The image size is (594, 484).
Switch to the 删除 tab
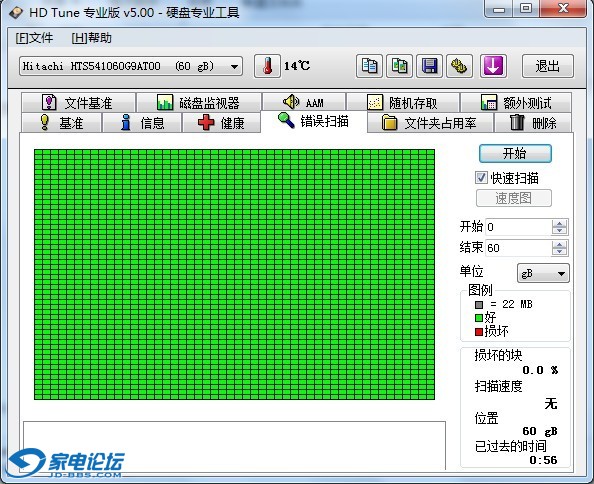click(x=533, y=123)
